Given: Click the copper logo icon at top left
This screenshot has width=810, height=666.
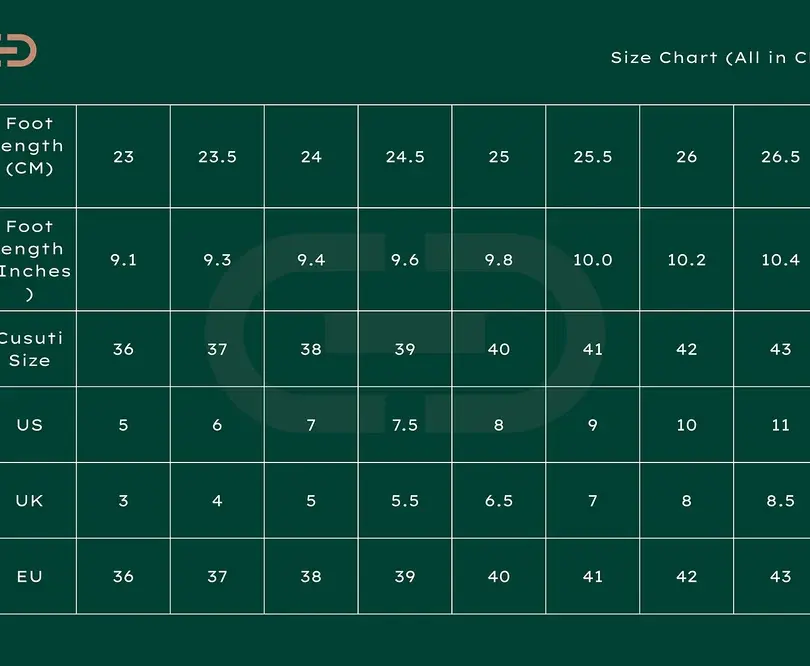Looking at the screenshot, I should pos(17,51).
